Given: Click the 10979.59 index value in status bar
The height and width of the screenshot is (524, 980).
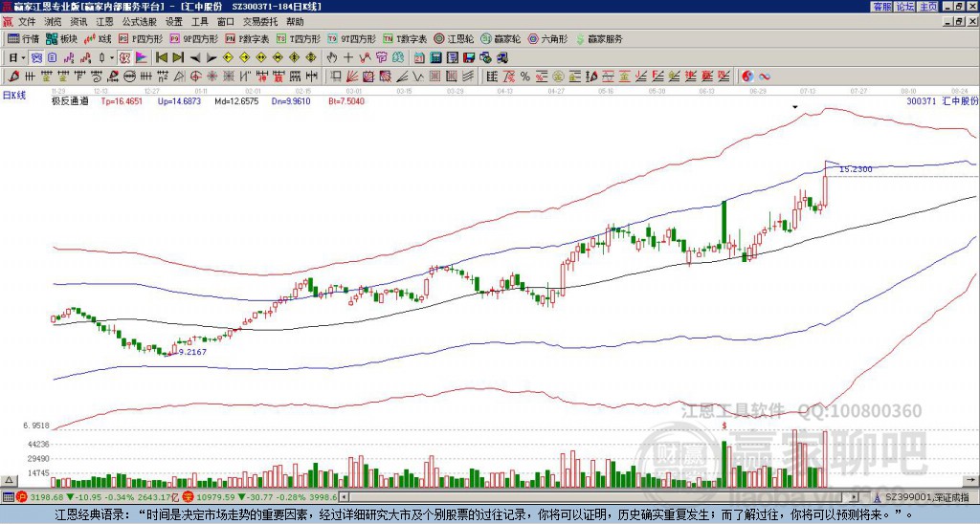Looking at the screenshot, I should [x=213, y=497].
